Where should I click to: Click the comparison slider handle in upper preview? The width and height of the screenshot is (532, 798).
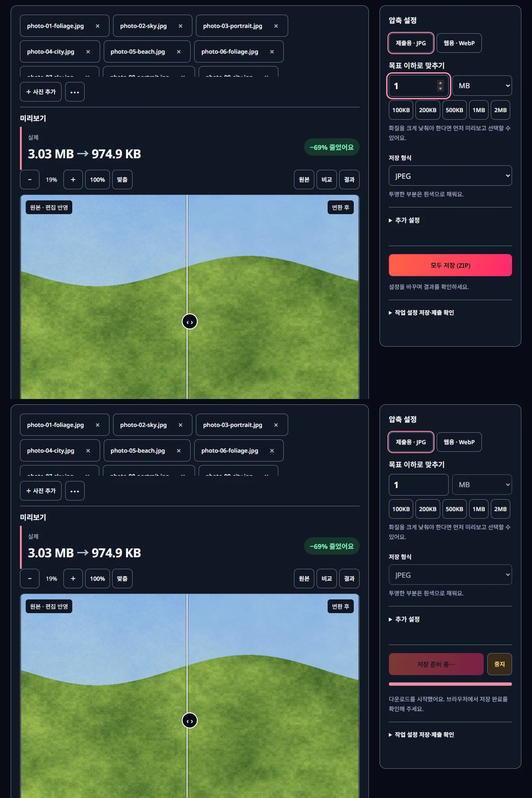190,322
